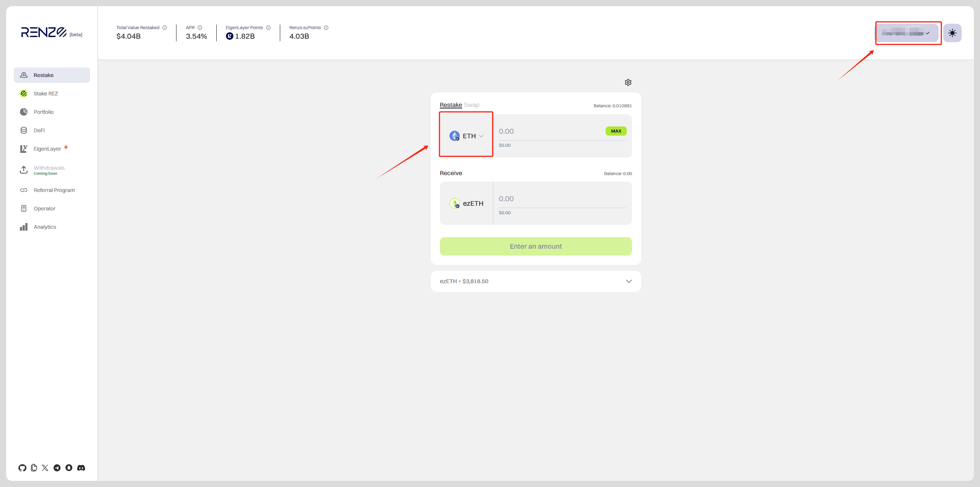
Task: Open the connected wallet address dropdown
Action: (x=907, y=33)
